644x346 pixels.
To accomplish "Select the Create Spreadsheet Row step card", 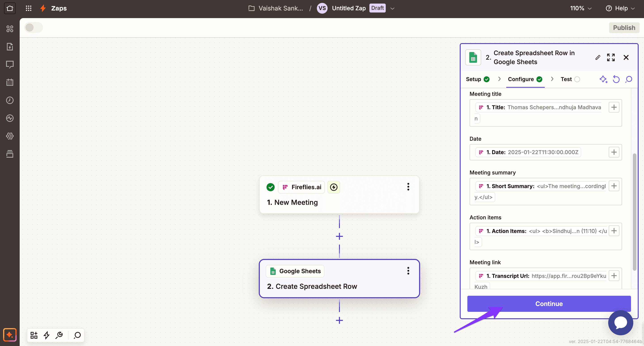I will tap(339, 279).
